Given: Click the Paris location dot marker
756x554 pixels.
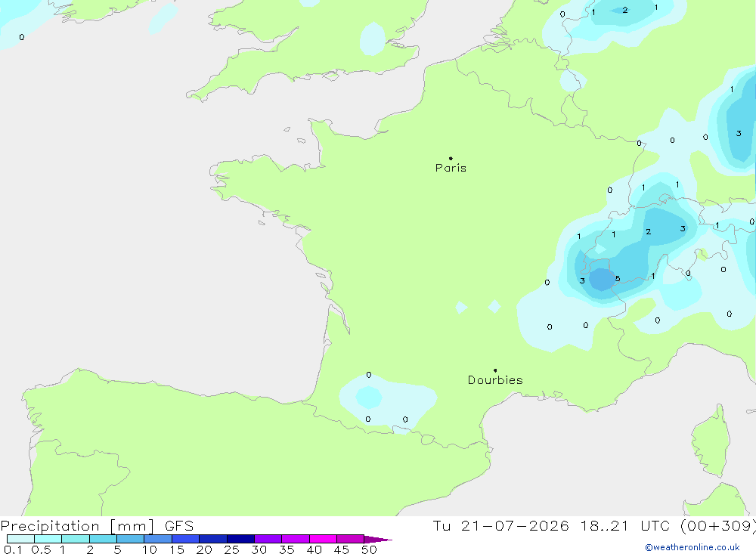Looking at the screenshot, I should pyautogui.click(x=451, y=158).
